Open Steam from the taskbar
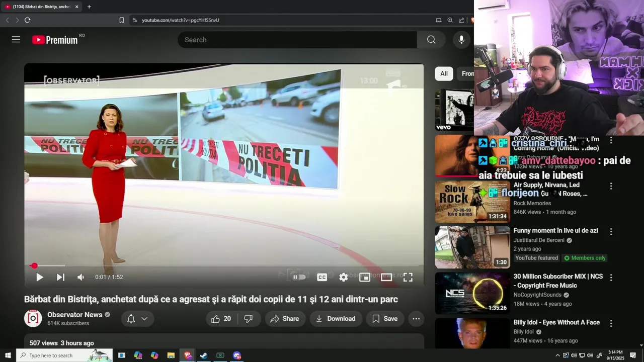Image resolution: width=644 pixels, height=362 pixels. tap(204, 355)
